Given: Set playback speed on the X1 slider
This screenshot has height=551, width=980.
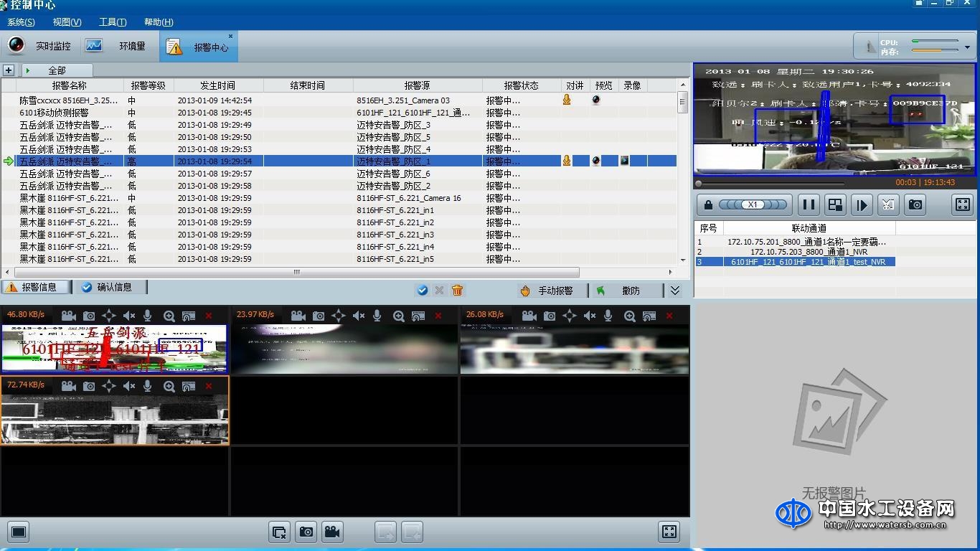Looking at the screenshot, I should 753,205.
